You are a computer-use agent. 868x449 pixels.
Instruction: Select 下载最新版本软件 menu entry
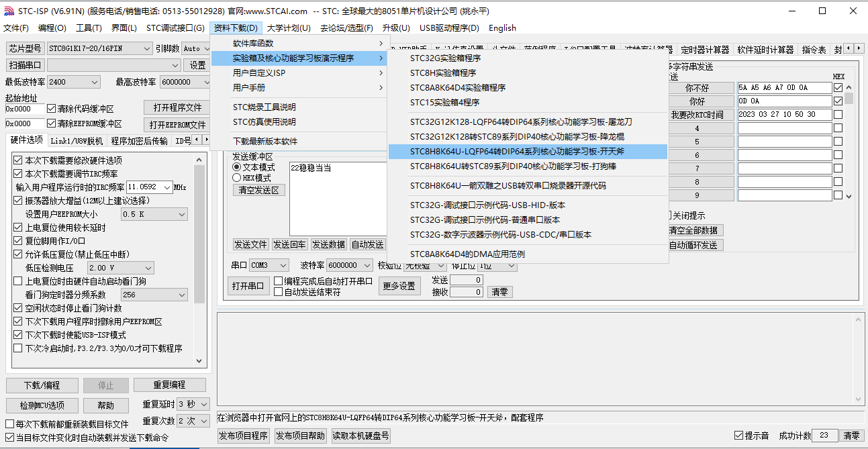[299, 141]
